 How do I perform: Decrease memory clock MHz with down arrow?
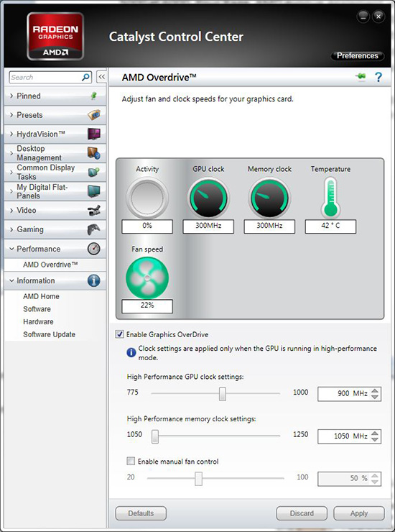pos(375,439)
